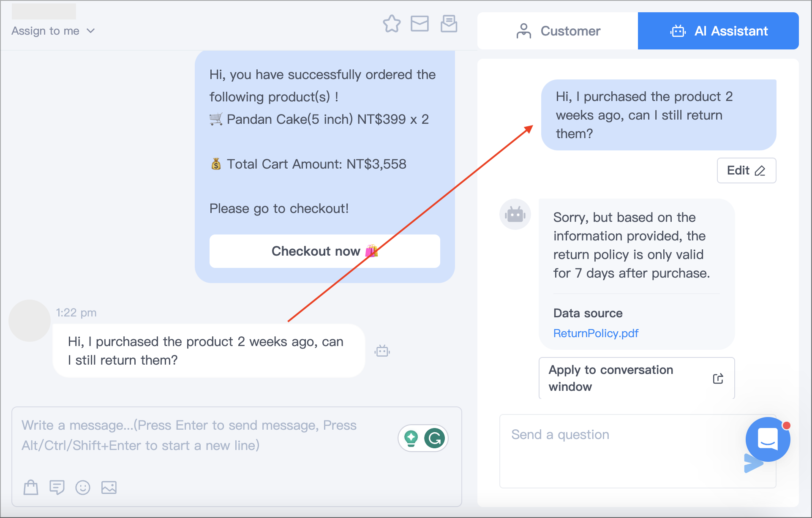Click the green lightbulb suggestion icon
812x518 pixels.
pos(411,438)
